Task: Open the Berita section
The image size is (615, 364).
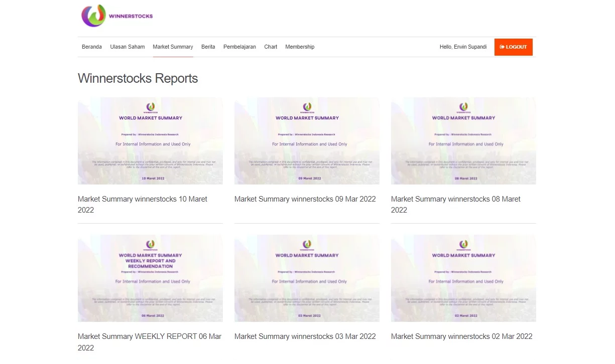Action: (208, 47)
